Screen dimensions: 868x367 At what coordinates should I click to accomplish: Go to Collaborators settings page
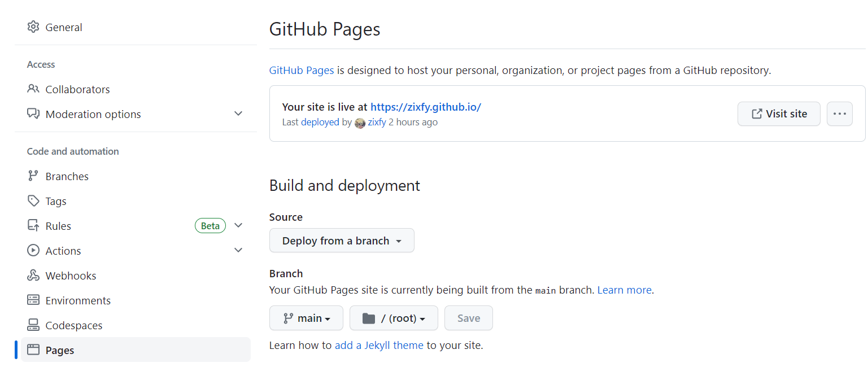(136, 89)
